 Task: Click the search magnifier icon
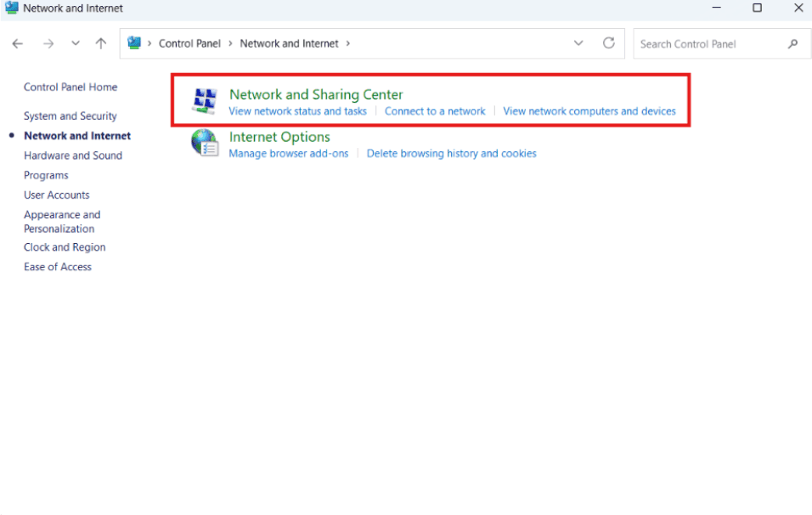tap(792, 44)
